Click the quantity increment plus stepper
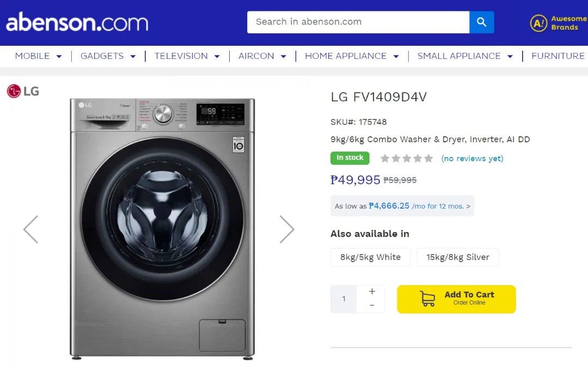 (x=372, y=292)
